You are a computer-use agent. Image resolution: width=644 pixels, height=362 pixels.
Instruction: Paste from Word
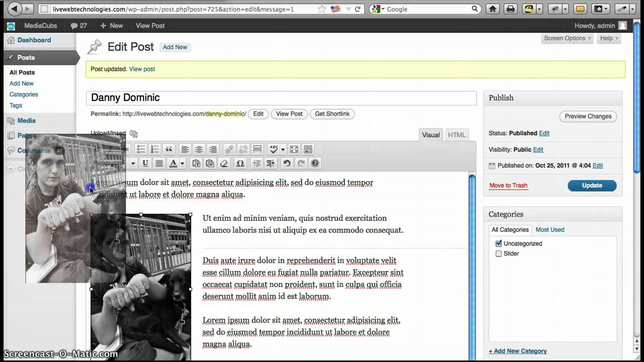pos(210,163)
